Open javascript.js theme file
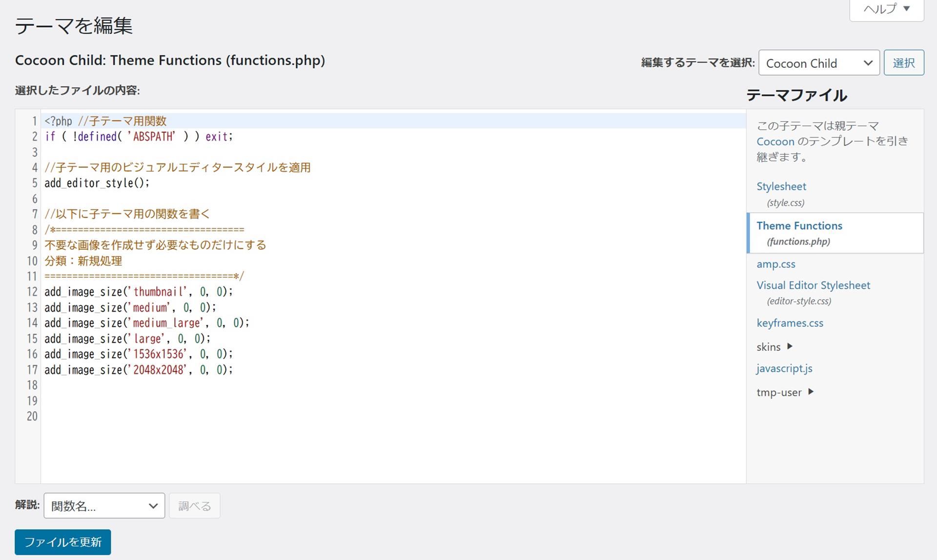This screenshot has height=560, width=937. 784,368
